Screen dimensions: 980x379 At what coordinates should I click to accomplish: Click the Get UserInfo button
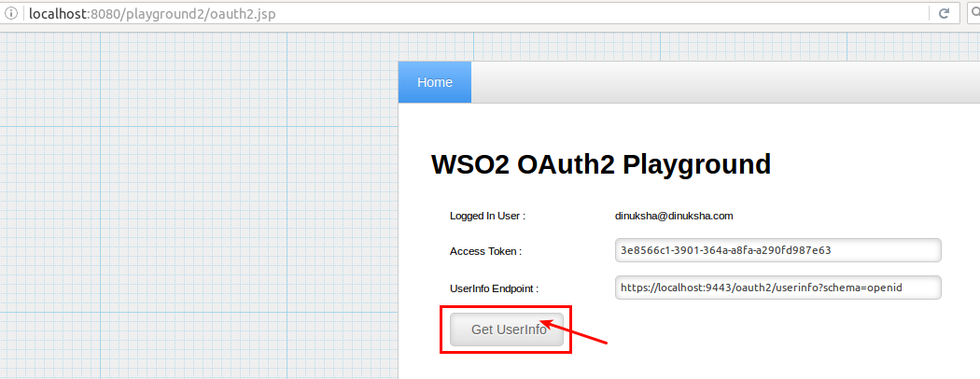[507, 330]
